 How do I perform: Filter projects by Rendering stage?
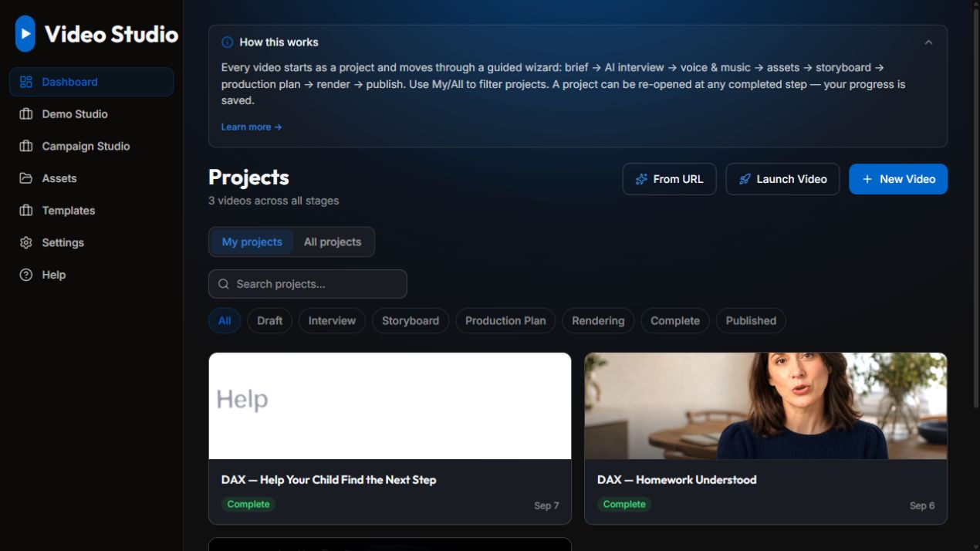pyautogui.click(x=598, y=321)
